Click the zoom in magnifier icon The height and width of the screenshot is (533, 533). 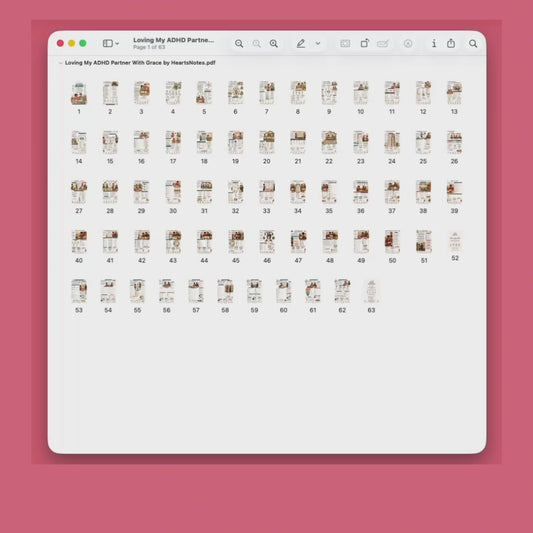click(274, 44)
